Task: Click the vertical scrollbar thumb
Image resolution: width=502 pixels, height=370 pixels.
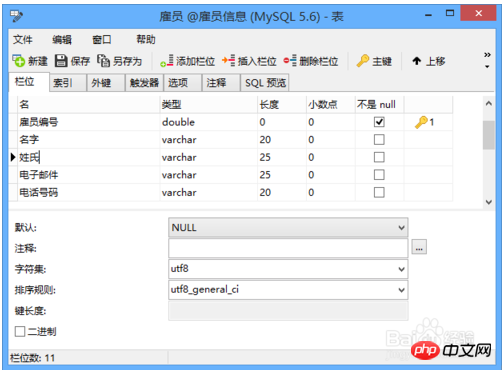Action: pos(489,135)
